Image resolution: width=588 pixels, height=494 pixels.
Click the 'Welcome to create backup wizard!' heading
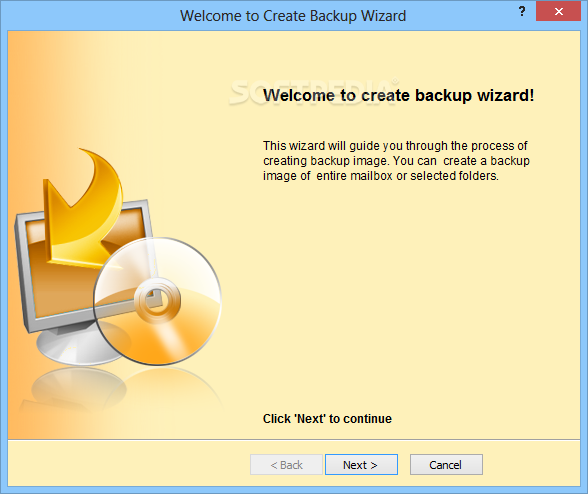pos(398,95)
